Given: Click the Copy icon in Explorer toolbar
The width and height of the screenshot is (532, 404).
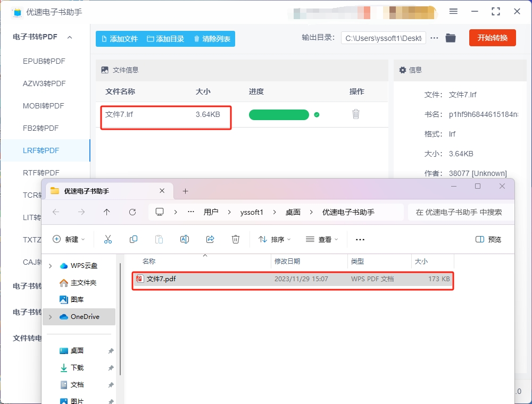Looking at the screenshot, I should click(x=134, y=239).
